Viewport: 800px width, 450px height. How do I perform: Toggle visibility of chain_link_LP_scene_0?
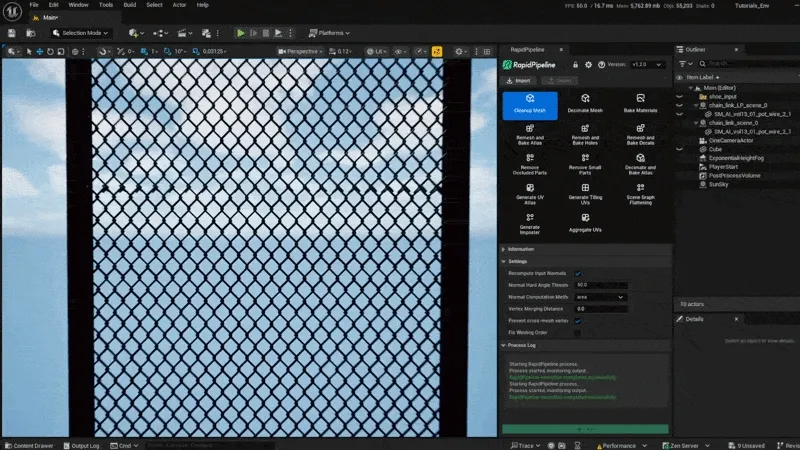[679, 105]
